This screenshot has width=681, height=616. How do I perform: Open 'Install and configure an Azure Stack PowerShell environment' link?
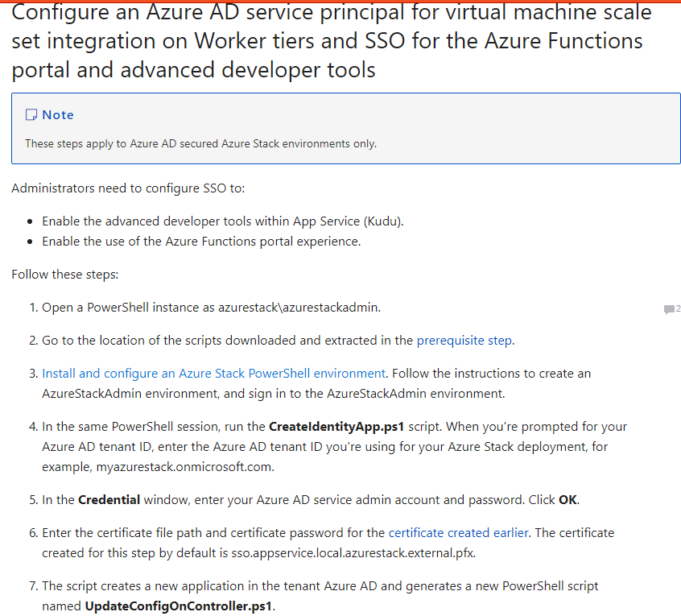pos(213,374)
